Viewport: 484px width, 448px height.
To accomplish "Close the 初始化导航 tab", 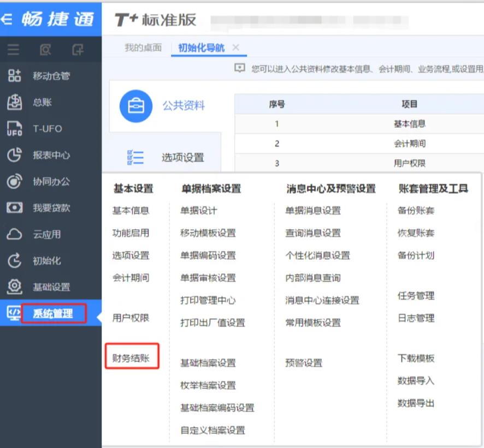I will pyautogui.click(x=236, y=48).
